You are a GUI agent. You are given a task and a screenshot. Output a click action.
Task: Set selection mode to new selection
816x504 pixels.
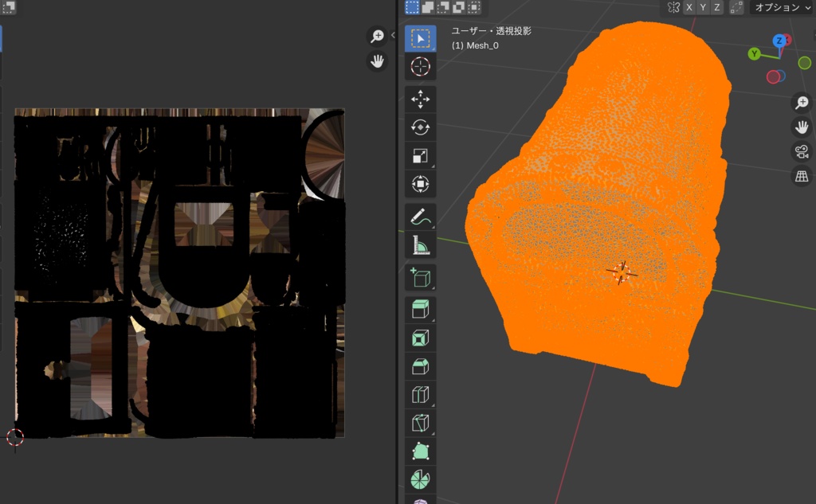(412, 6)
